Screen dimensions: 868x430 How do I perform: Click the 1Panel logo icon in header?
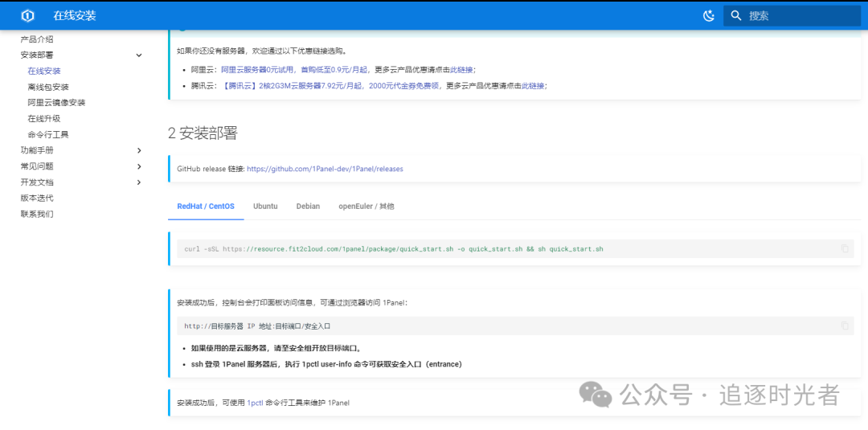coord(28,15)
